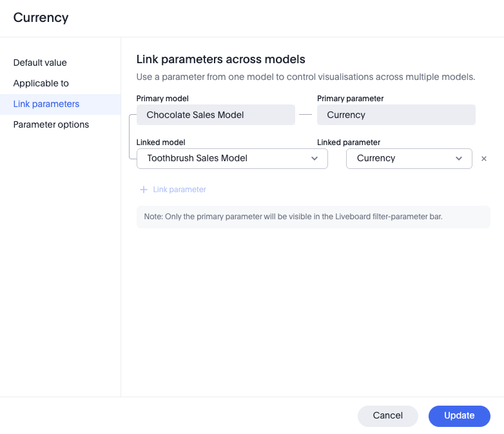Go to the Parameter options section
Viewport: 504px width, 434px height.
pos(51,124)
